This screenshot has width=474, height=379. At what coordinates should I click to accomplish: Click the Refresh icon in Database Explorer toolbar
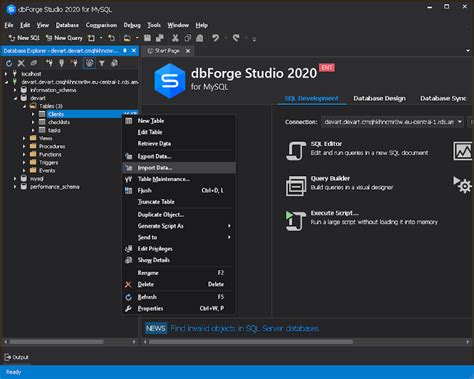click(9, 63)
